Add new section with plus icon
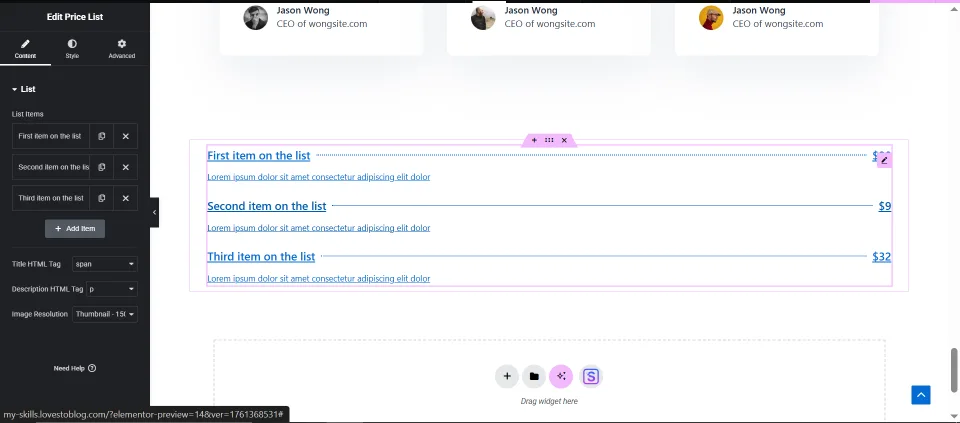Screen dimensions: 960x423 507,376
